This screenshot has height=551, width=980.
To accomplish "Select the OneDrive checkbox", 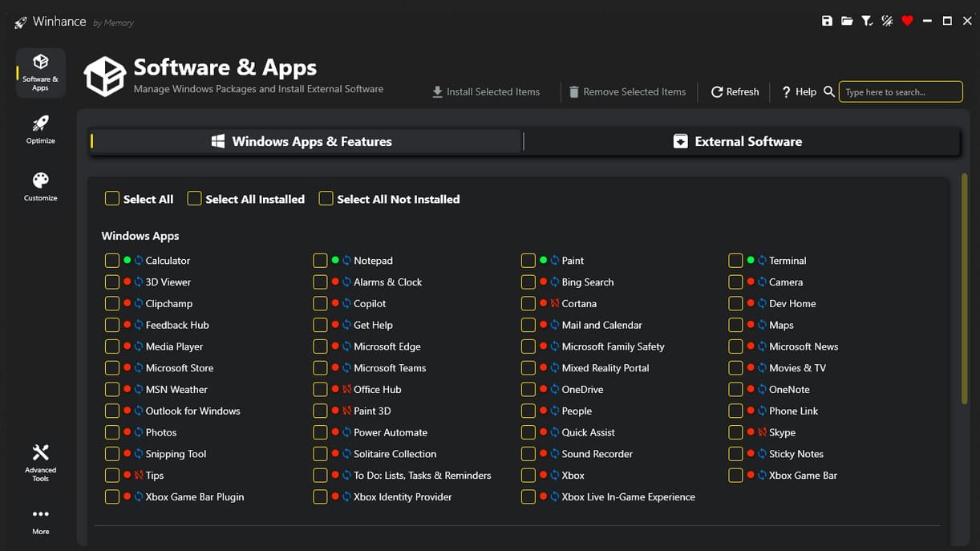I will click(528, 390).
